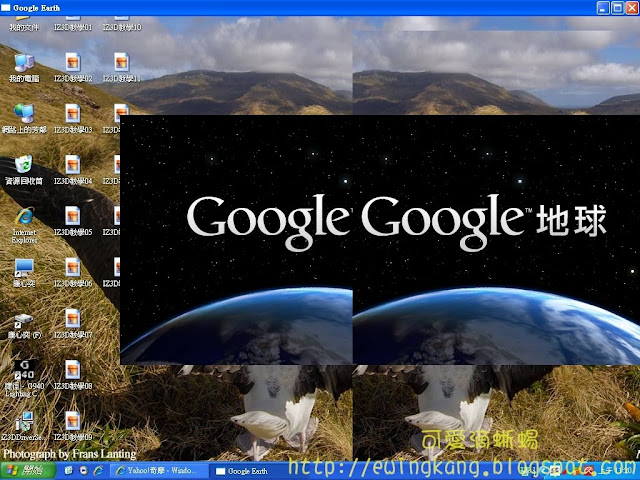Open the IZ3D教學05 file

coord(73,221)
